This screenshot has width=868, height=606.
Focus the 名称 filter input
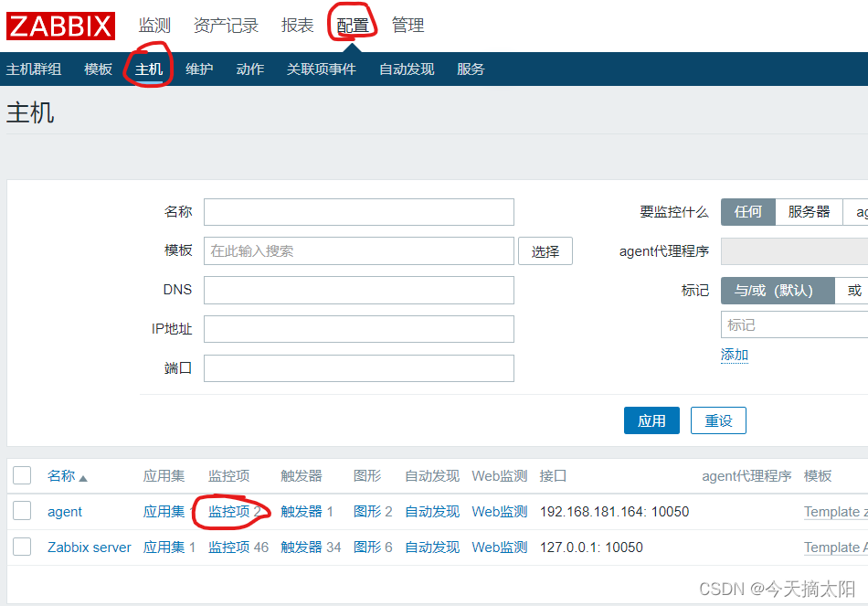point(359,212)
